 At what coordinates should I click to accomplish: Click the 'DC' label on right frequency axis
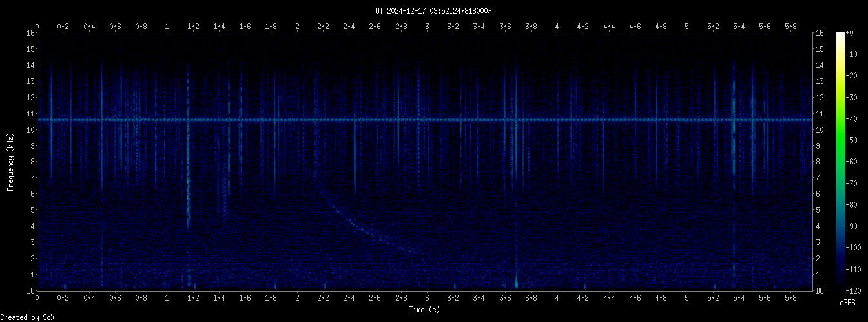[x=820, y=291]
